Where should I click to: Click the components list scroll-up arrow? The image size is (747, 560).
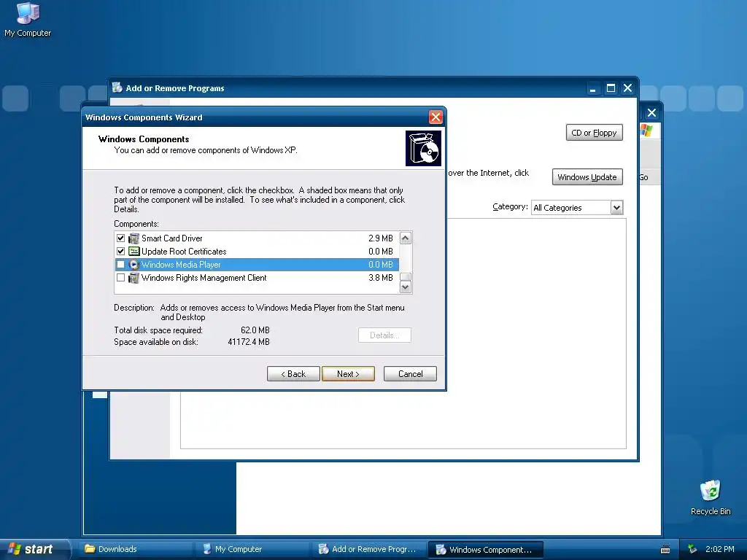point(406,238)
